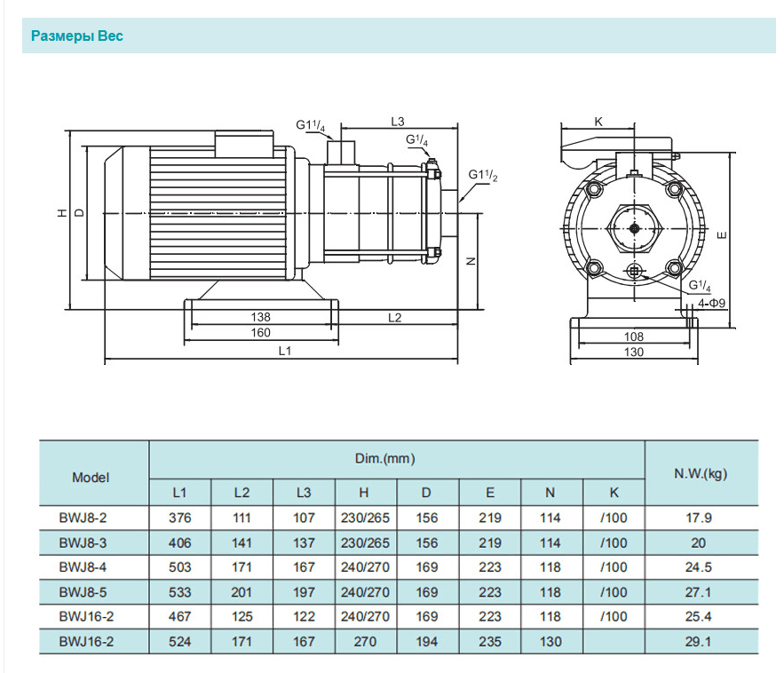Click the 108 dimension under front view
This screenshot has height=673, width=784.
[x=634, y=336]
